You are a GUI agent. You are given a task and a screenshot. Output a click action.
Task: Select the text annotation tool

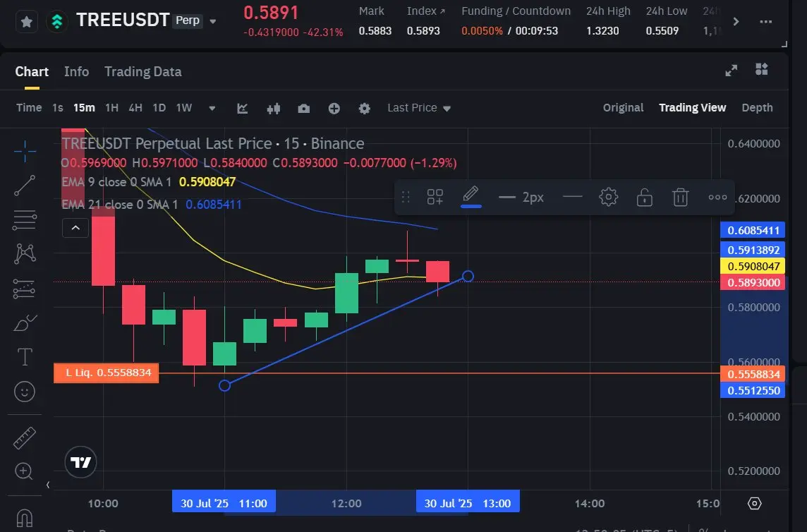point(25,357)
